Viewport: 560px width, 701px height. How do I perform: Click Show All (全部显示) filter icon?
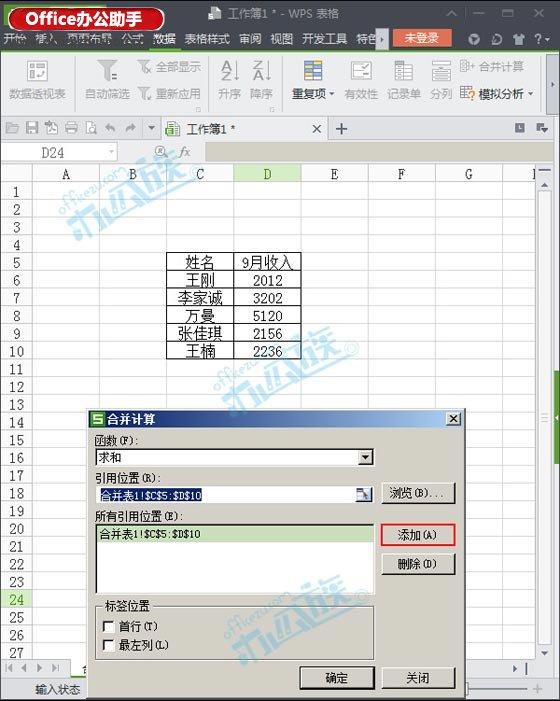[x=144, y=67]
